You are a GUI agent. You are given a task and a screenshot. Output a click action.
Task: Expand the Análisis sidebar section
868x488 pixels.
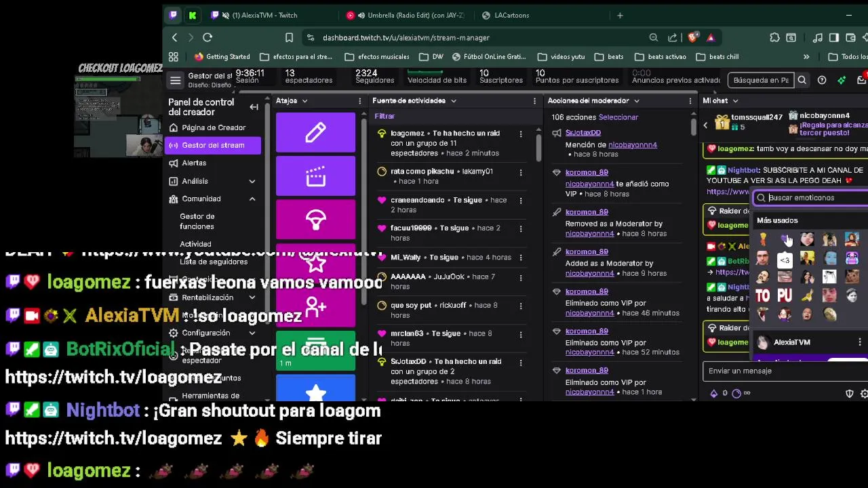tap(252, 181)
